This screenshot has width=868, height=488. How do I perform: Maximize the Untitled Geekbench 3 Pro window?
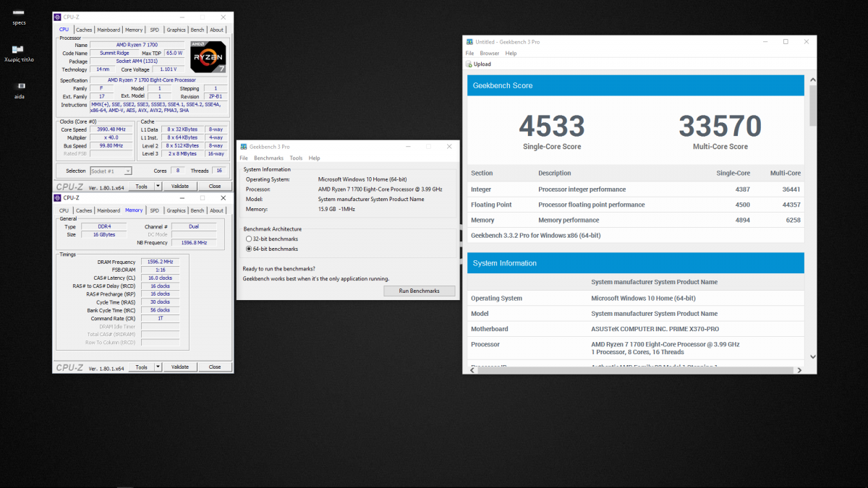[x=786, y=42]
